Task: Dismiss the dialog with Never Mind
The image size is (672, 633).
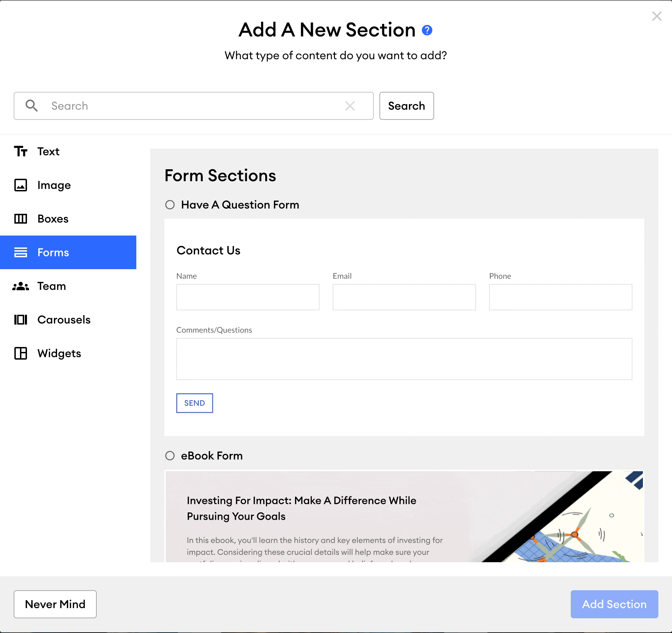Action: click(x=55, y=604)
